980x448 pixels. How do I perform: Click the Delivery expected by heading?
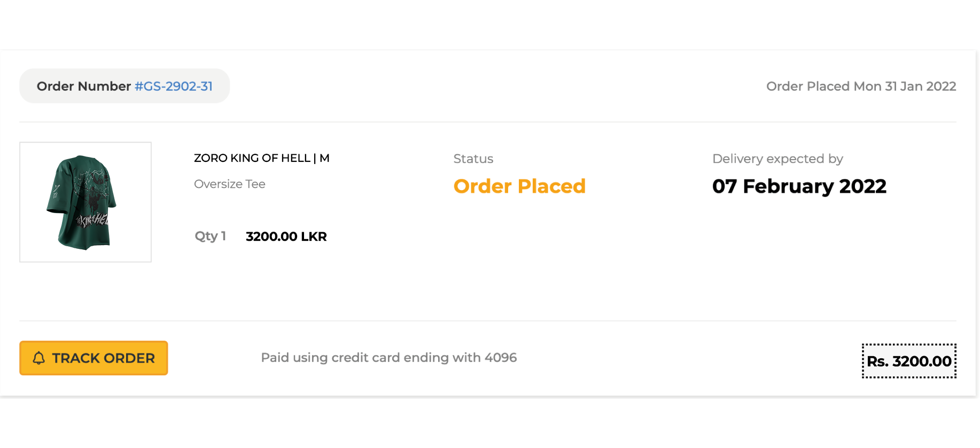click(x=777, y=159)
